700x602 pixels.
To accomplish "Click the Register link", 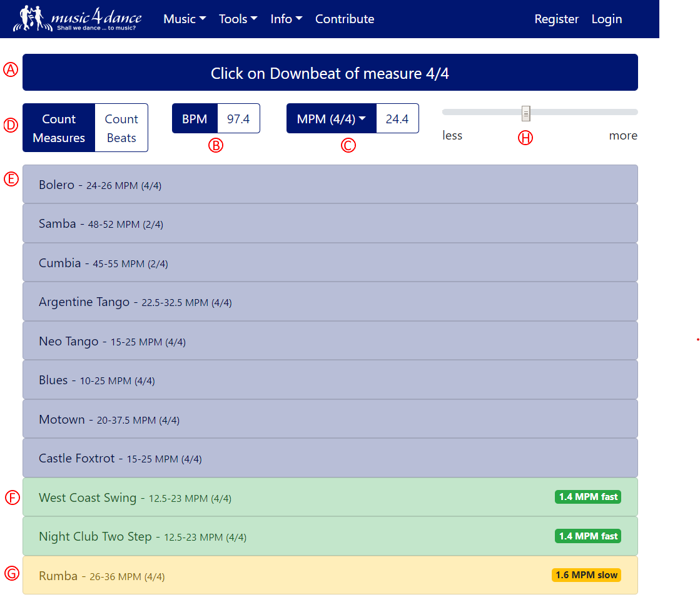I will [x=556, y=19].
